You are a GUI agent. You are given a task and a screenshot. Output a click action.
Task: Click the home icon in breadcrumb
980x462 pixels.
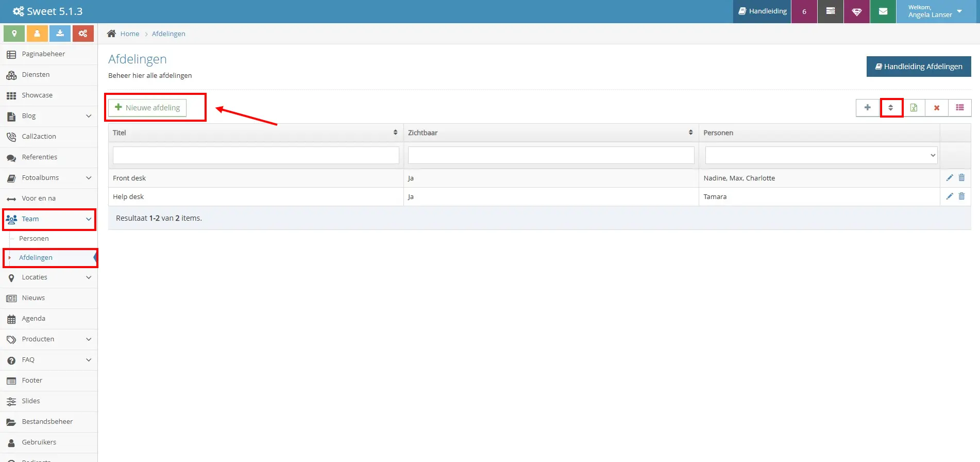click(x=111, y=34)
